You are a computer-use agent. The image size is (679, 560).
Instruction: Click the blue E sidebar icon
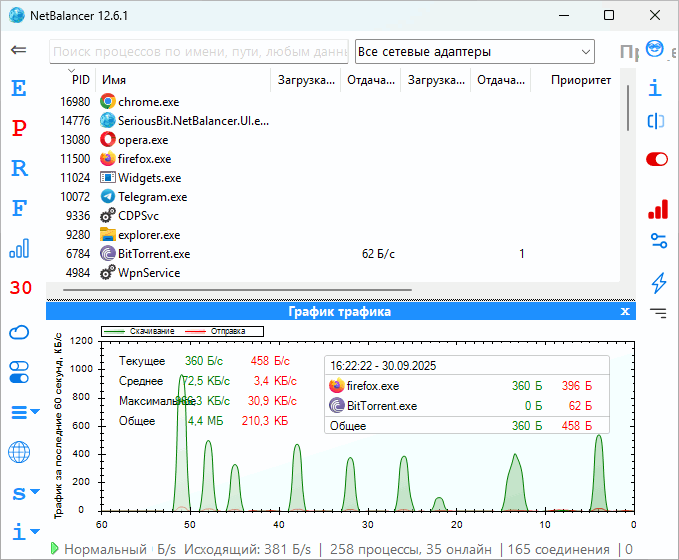point(19,88)
